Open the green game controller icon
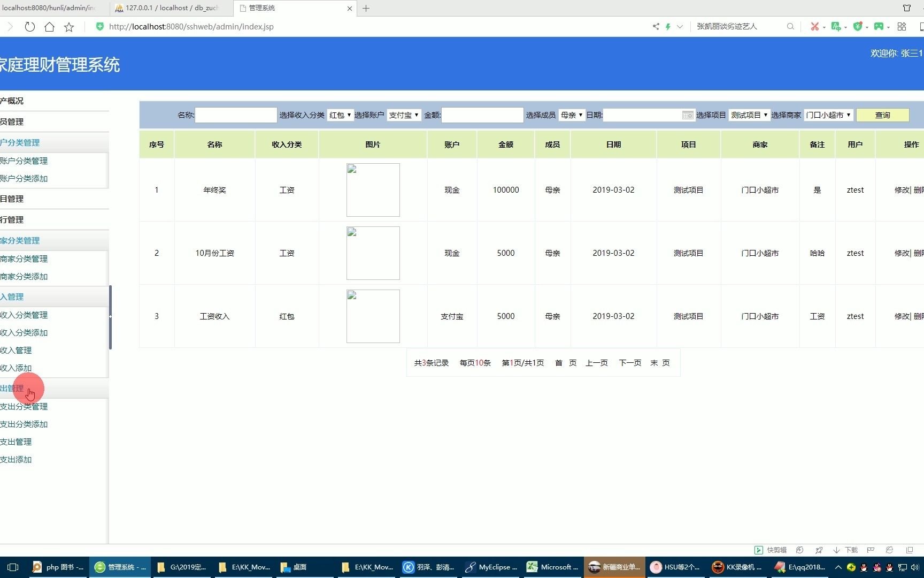924x578 pixels. [x=879, y=26]
